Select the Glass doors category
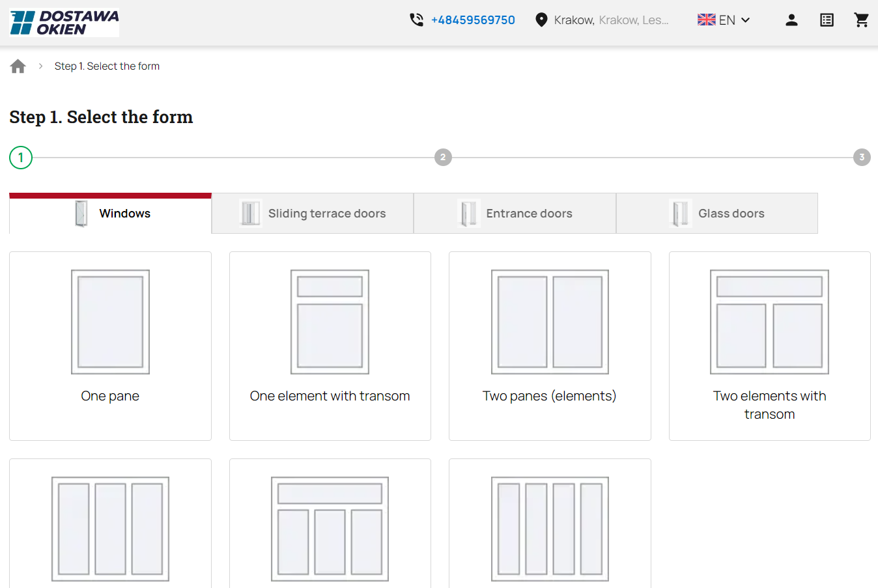878x588 pixels. coord(716,213)
